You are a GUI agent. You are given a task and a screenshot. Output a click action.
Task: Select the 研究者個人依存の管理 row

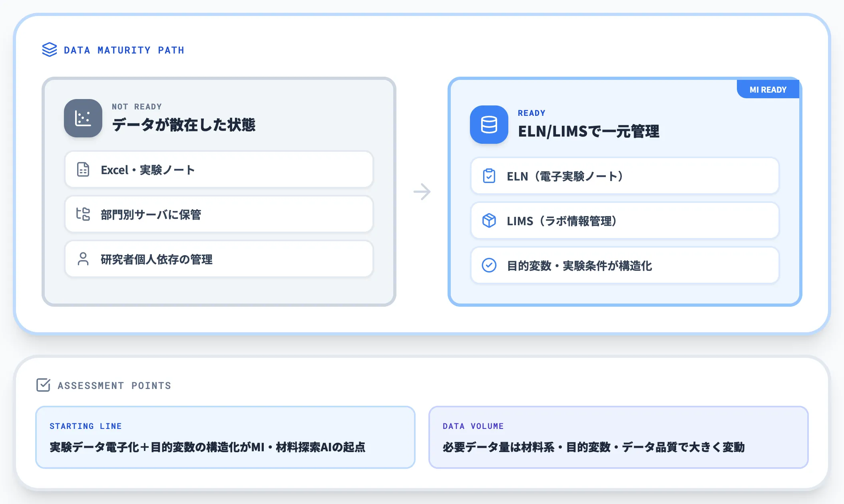click(x=219, y=259)
